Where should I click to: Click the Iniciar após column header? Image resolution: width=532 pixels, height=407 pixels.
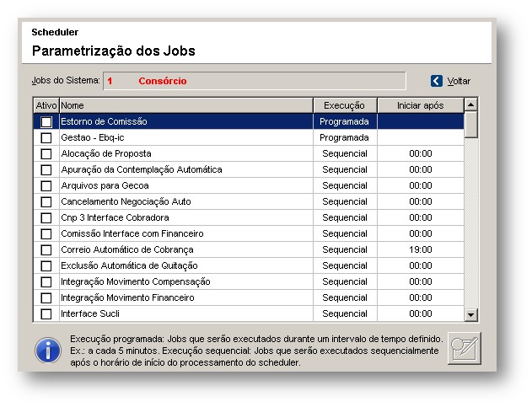tap(421, 105)
